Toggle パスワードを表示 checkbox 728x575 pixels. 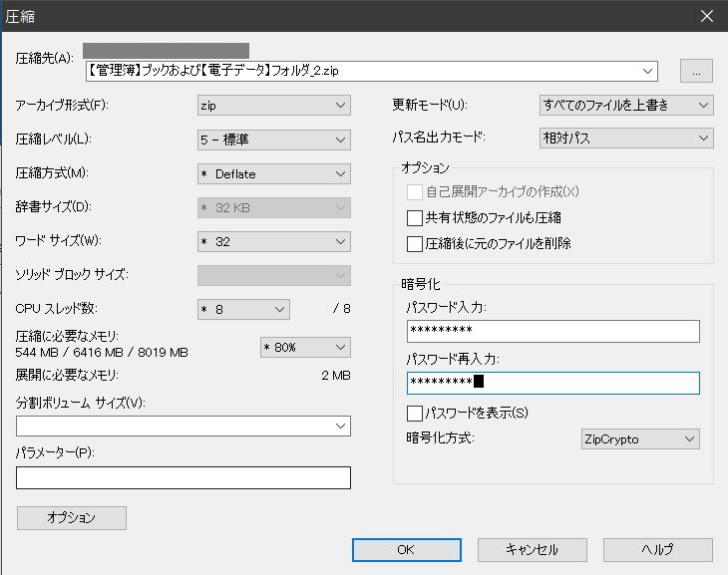(415, 413)
